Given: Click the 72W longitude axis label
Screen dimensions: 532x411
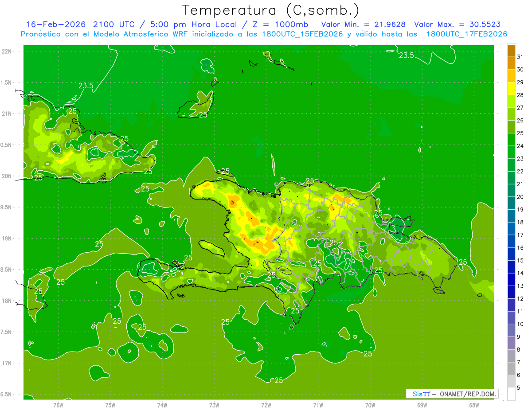Looking at the screenshot, I should click(266, 405).
